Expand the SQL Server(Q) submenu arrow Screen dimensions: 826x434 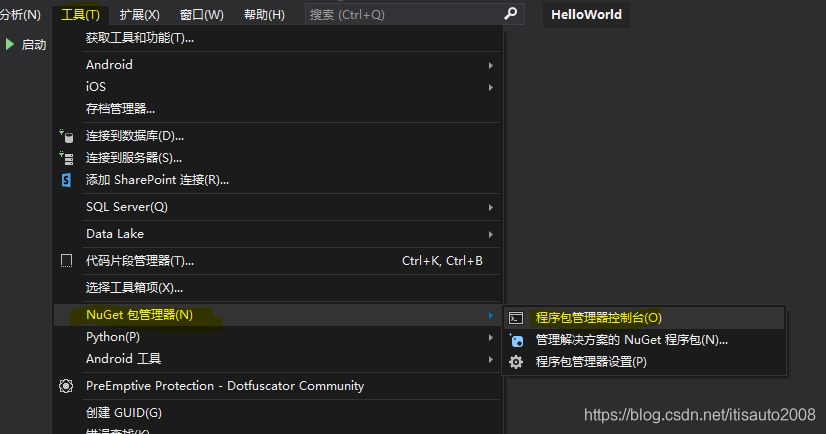(490, 208)
